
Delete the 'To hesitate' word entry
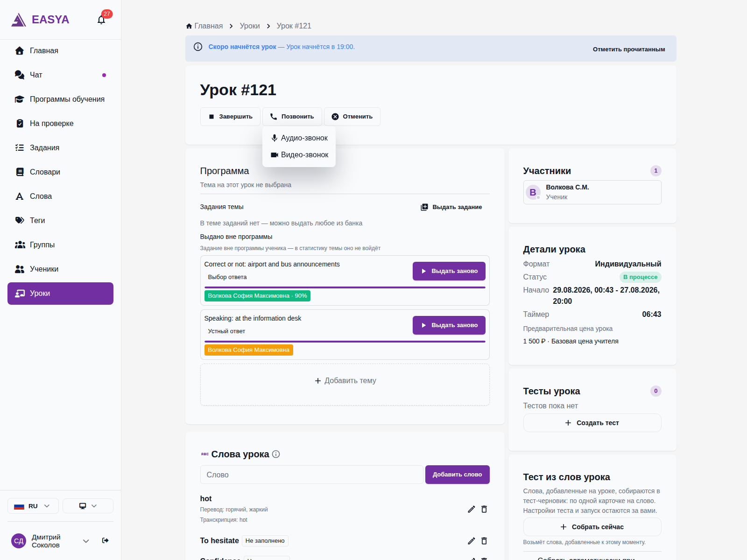click(484, 541)
